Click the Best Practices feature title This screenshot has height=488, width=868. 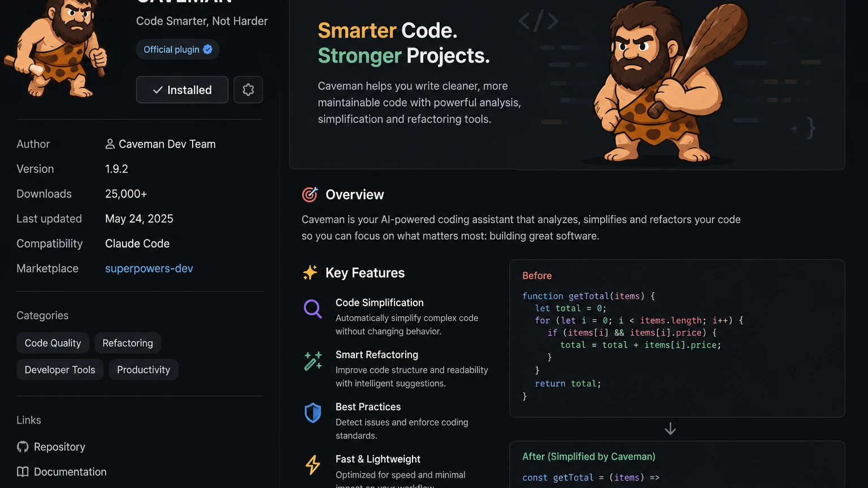tap(368, 407)
